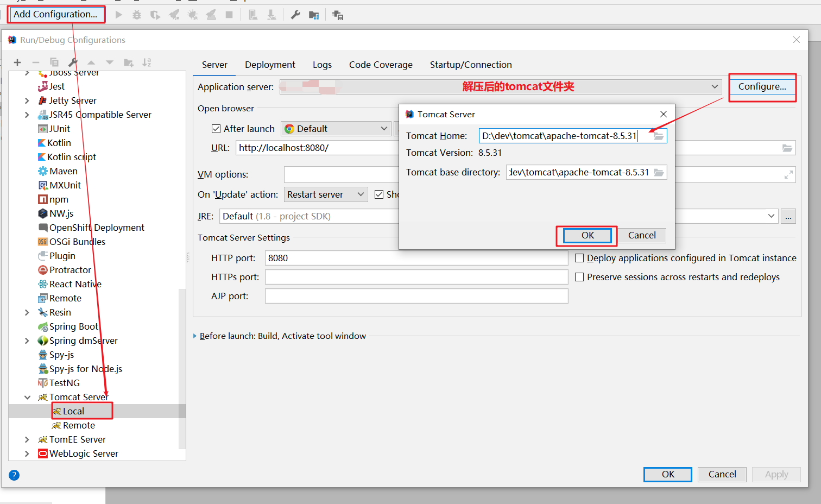Toggle the partially hidden Show dialog checkbox
This screenshot has height=504, width=821.
tap(379, 194)
